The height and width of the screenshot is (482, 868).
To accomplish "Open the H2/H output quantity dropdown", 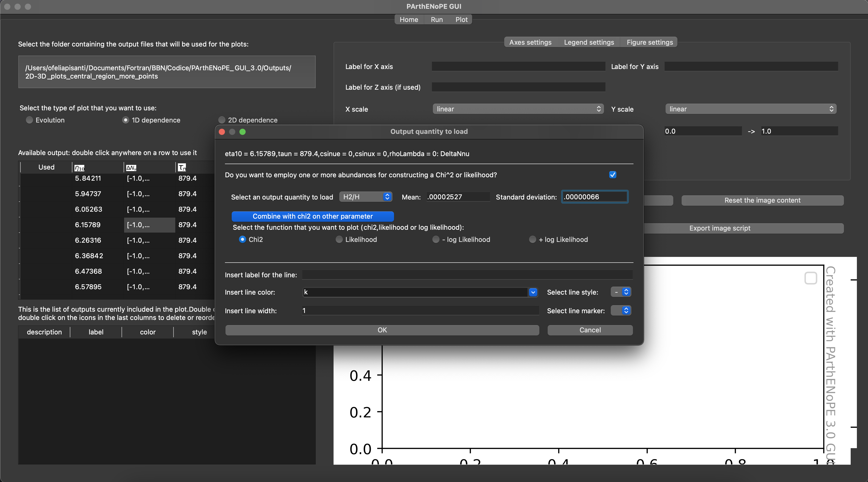I will click(x=366, y=197).
